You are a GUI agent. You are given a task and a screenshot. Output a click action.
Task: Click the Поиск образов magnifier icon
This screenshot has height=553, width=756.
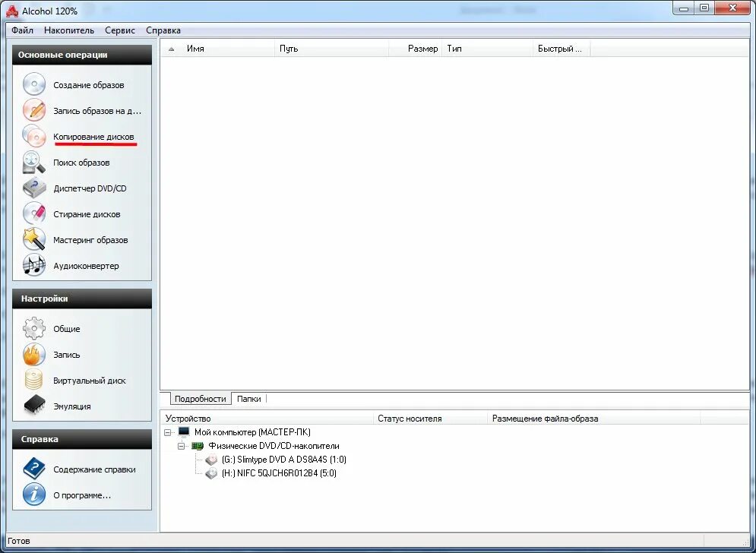click(33, 162)
